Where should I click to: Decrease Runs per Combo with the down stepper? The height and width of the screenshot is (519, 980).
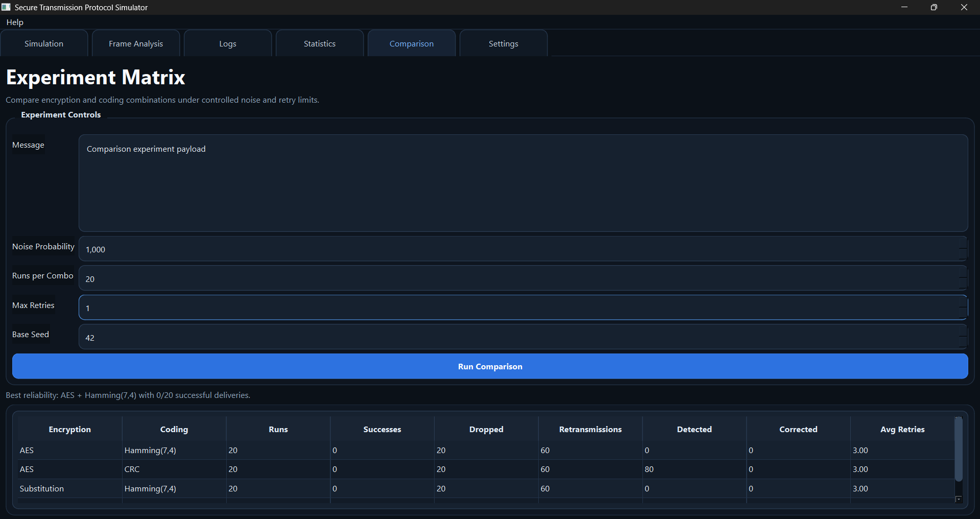coord(963,284)
